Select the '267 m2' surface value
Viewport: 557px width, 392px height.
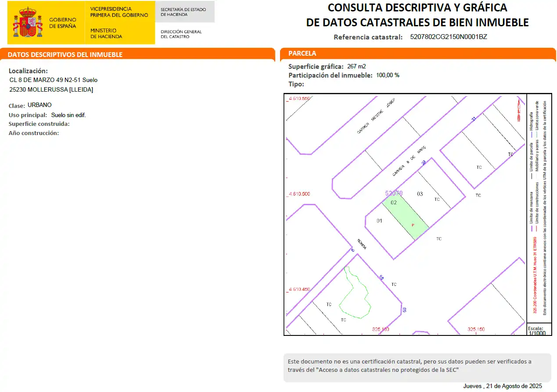click(356, 67)
